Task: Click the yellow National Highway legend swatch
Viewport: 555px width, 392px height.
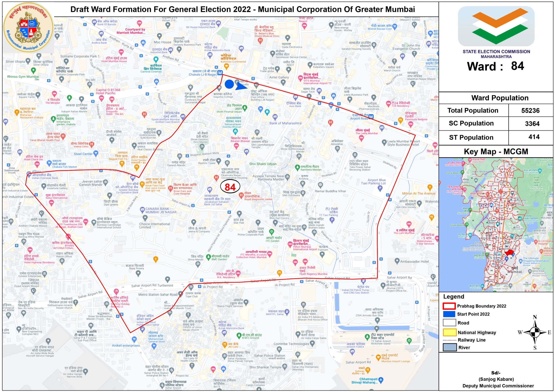Action: coord(449,332)
